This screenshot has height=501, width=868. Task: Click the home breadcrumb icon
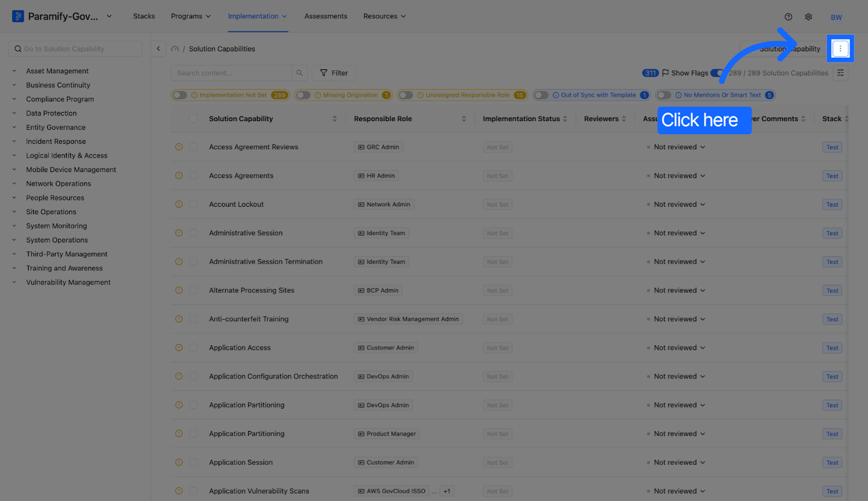point(175,49)
